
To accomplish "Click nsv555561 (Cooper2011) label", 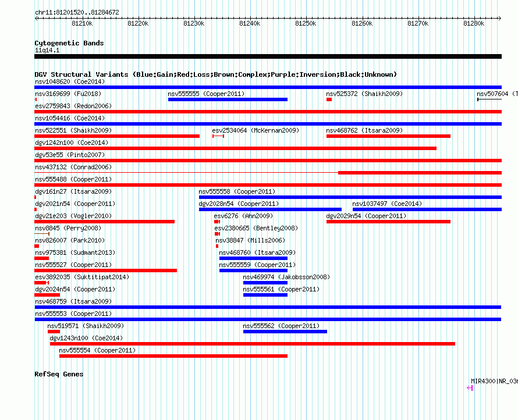I will (x=281, y=289).
